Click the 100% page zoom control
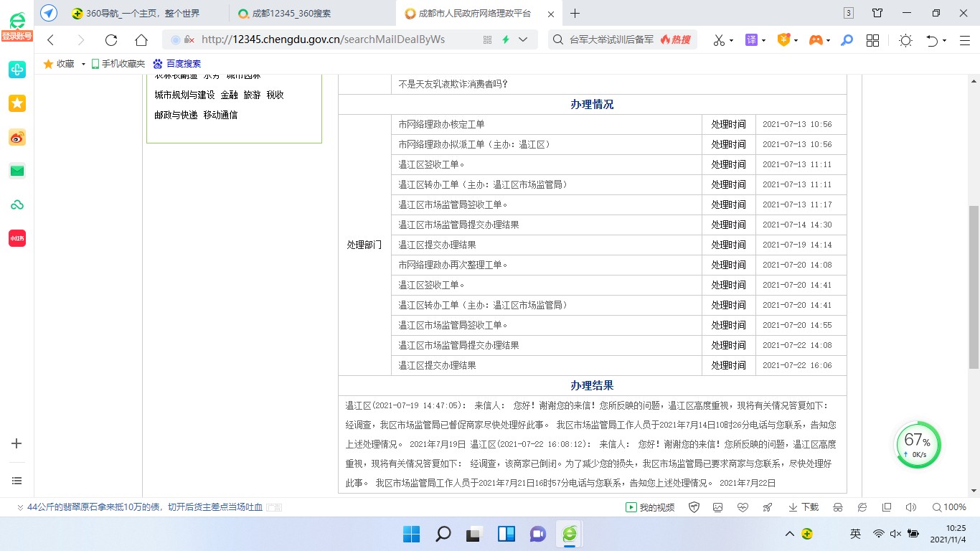This screenshot has height=551, width=980. pyautogui.click(x=948, y=507)
